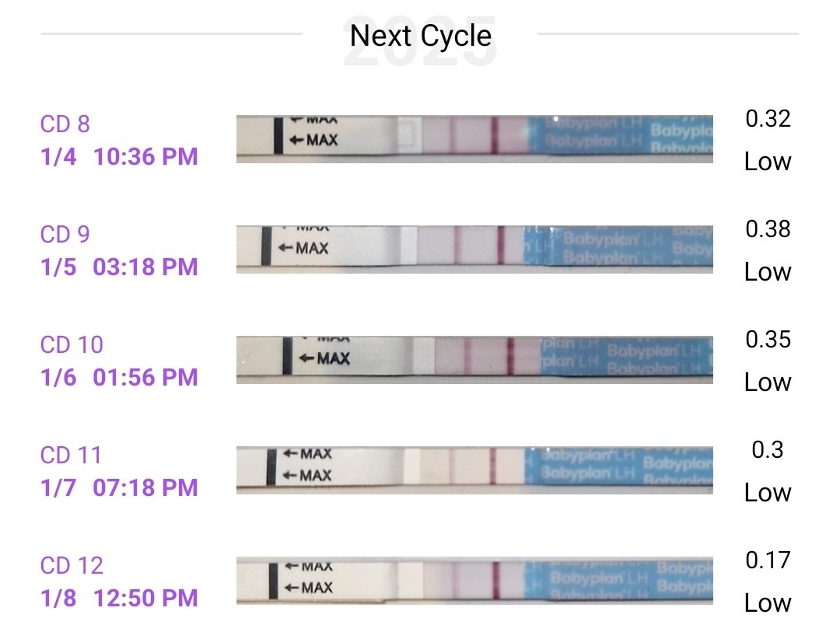Tap the 1/4 10:36 PM timestamp
The width and height of the screenshot is (840, 625).
[119, 157]
